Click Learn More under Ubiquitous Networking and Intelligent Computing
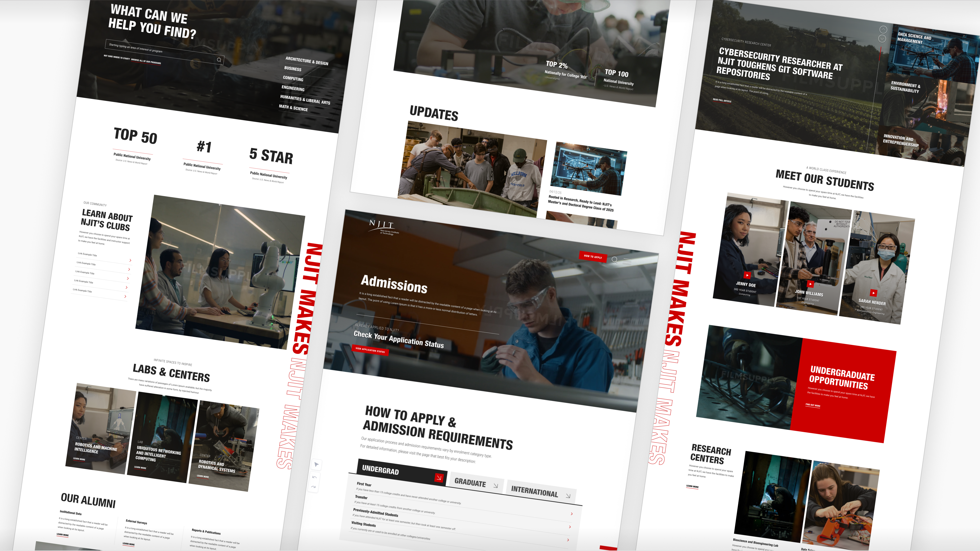980x551 pixels. click(x=140, y=467)
